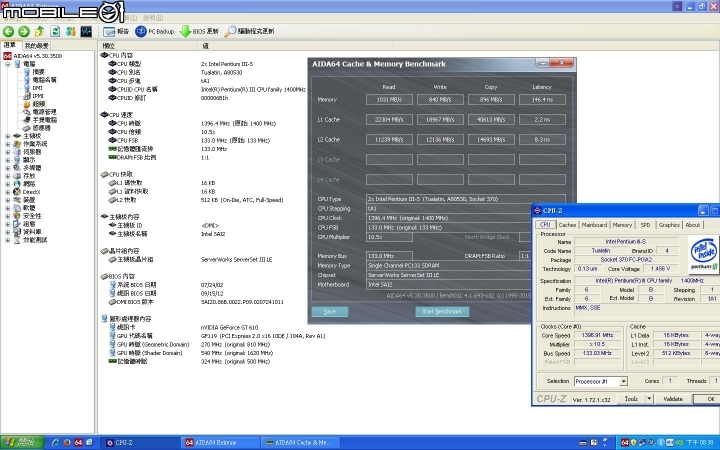Expand the 網路 tree node
Screen dimensions: 720x450
pyautogui.click(x=7, y=184)
